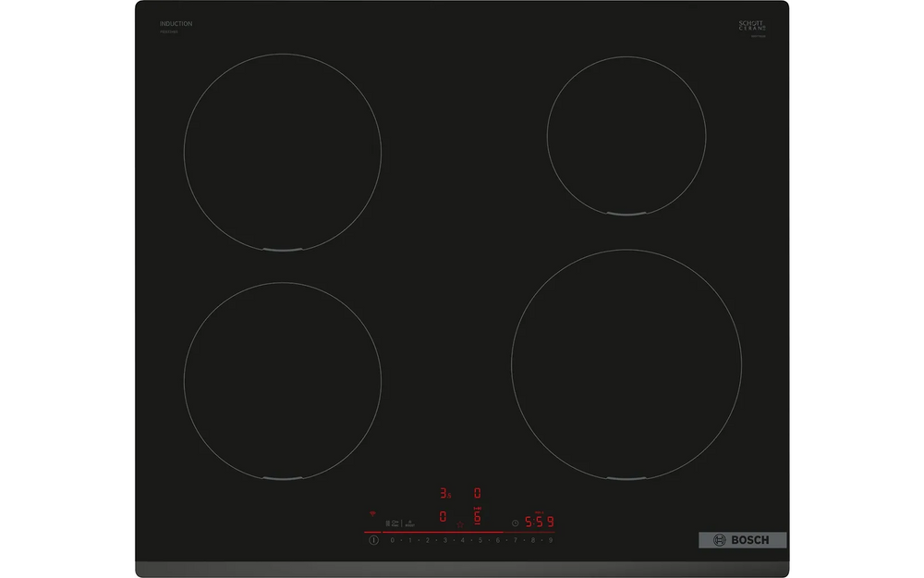The width and height of the screenshot is (924, 578).
Task: Tap the red star favorite icon
Action: click(459, 524)
